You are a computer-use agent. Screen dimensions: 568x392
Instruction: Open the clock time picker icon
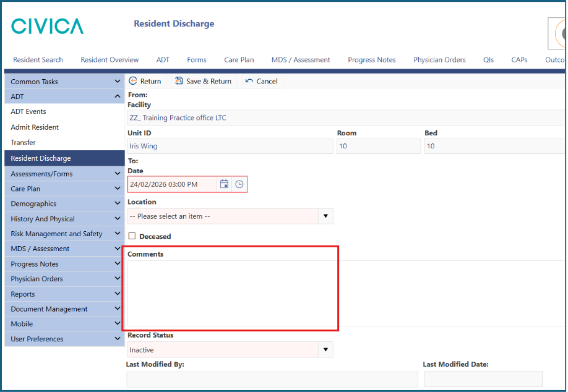tap(239, 184)
